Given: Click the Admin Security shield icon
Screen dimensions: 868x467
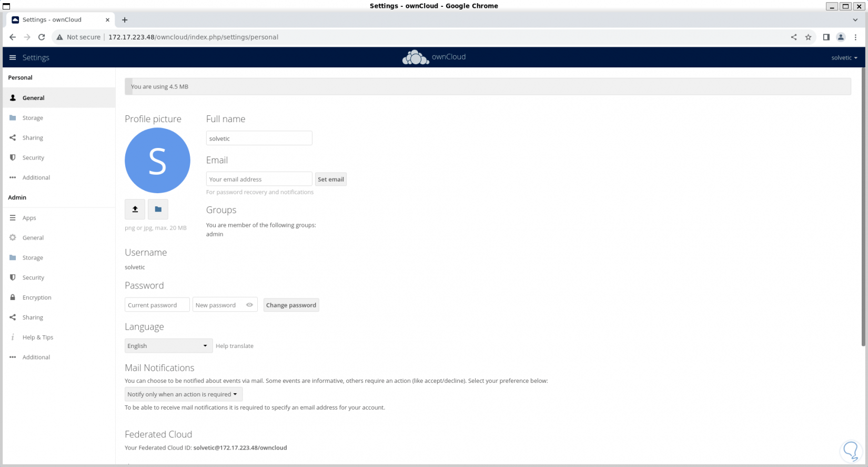Looking at the screenshot, I should [13, 277].
